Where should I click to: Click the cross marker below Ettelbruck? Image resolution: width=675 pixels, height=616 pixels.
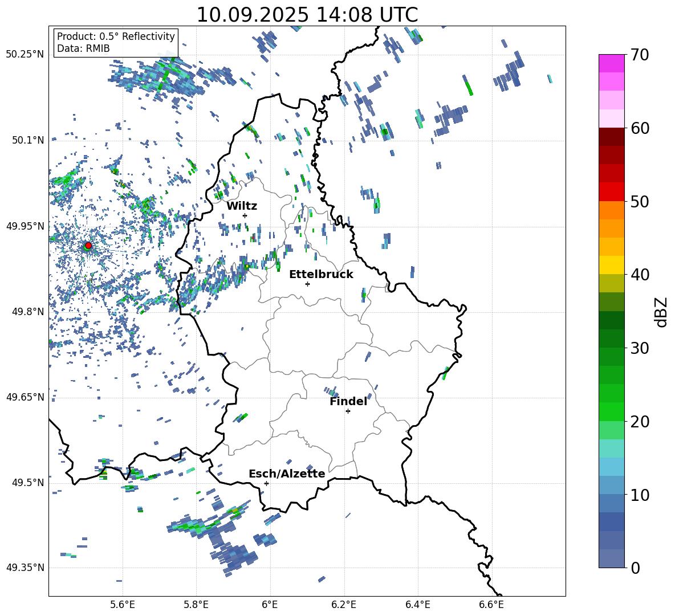307,284
